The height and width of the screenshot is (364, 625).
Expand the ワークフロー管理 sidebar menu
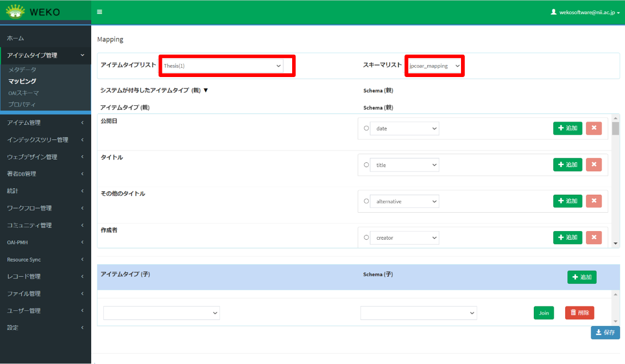[x=45, y=208]
